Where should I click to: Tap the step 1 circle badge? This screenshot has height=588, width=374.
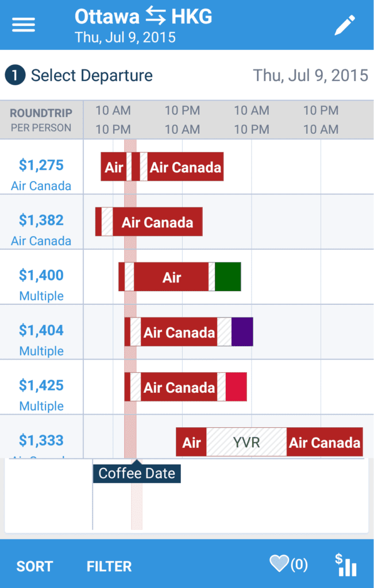[15, 75]
